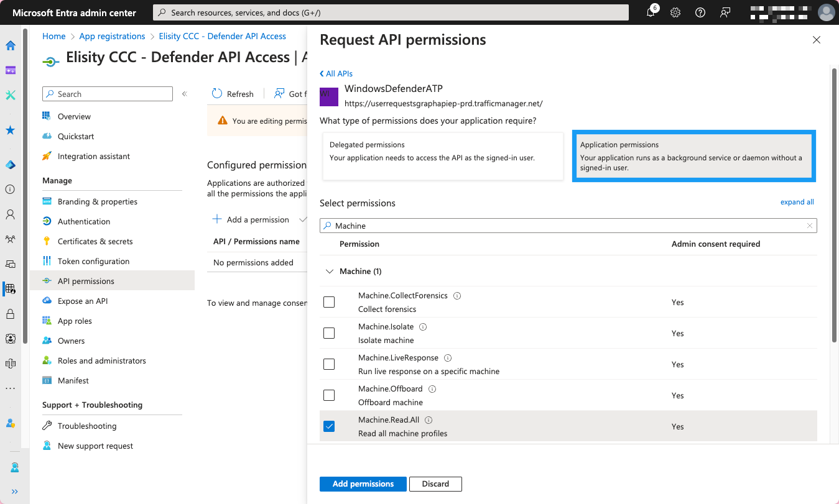839x504 pixels.
Task: Click the Help question mark icon
Action: (700, 12)
